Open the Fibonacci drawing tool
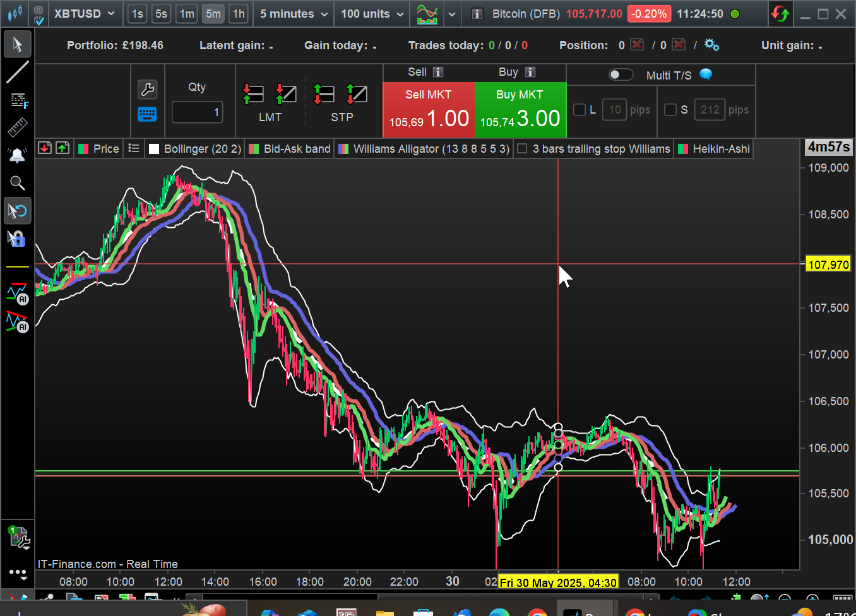The image size is (856, 616). pos(18,100)
